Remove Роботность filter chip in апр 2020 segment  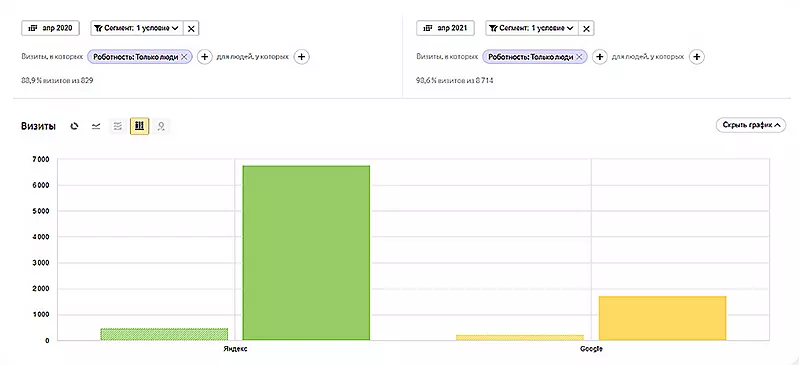pyautogui.click(x=185, y=57)
